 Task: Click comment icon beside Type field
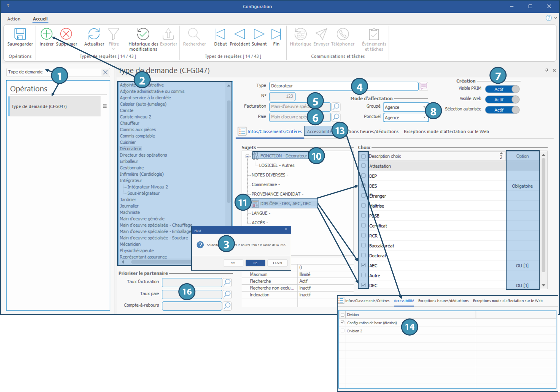[424, 86]
